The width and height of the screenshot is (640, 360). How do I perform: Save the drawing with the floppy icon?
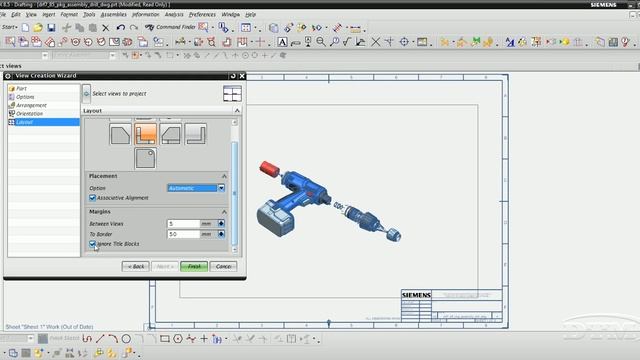(51, 27)
